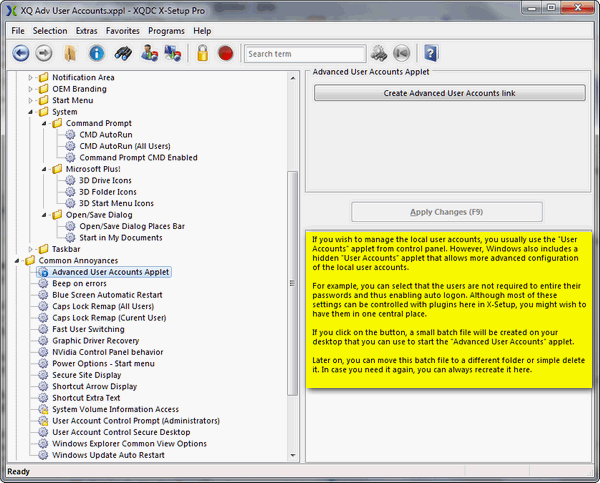
Task: Select Command Prompt CMD Enabled
Action: (x=139, y=158)
